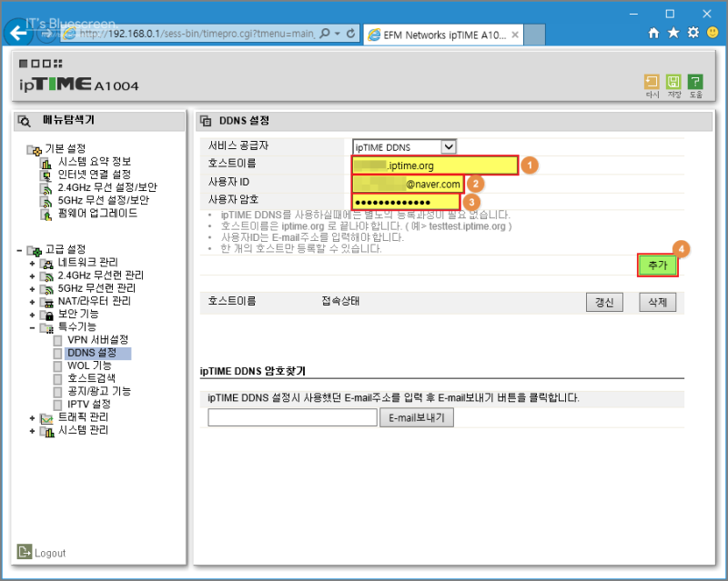The image size is (728, 581).
Task: Click the browser back arrow button
Action: tap(18, 33)
